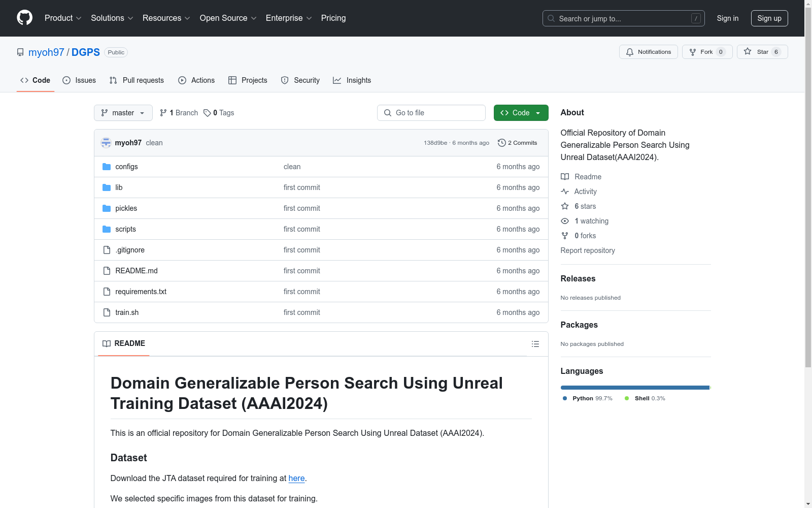Click the pickles folder icon
The width and height of the screenshot is (812, 508).
[107, 208]
